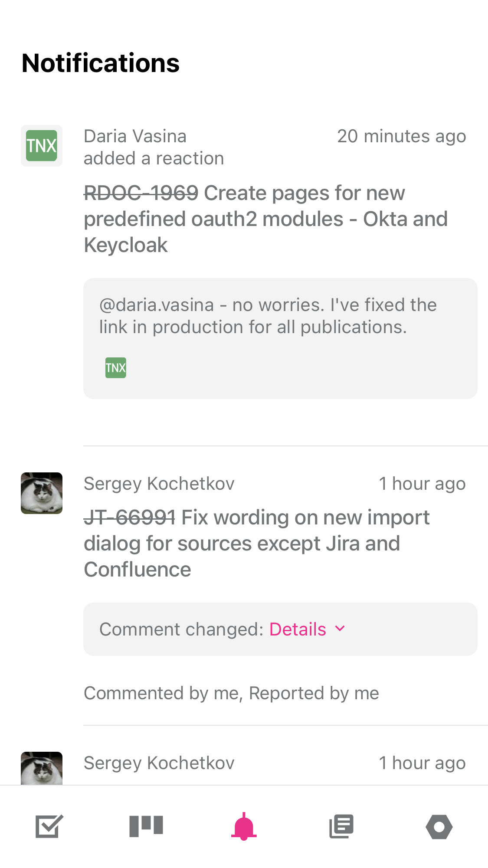Tap Sergey Kochetkov's cat avatar

(x=41, y=493)
